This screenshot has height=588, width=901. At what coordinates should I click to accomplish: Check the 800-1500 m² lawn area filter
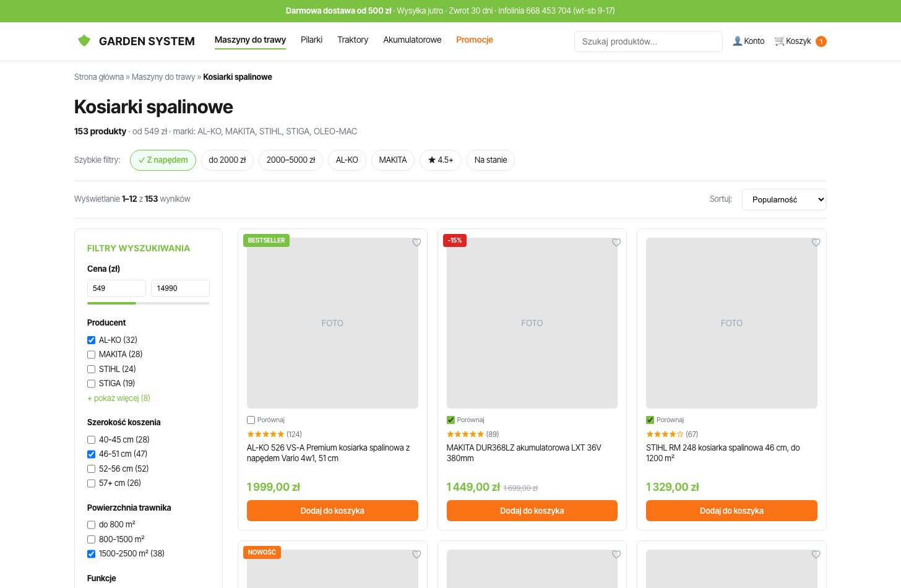tap(91, 539)
